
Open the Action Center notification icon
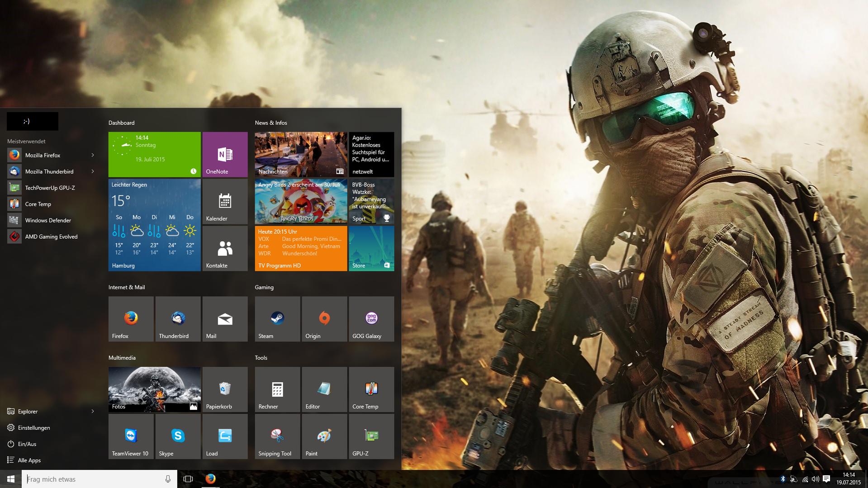pyautogui.click(x=826, y=479)
